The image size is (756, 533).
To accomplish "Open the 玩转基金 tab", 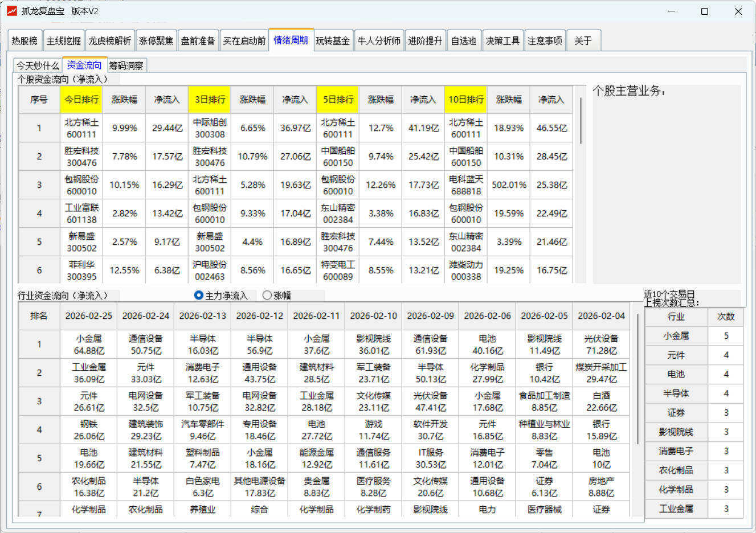I will click(333, 40).
